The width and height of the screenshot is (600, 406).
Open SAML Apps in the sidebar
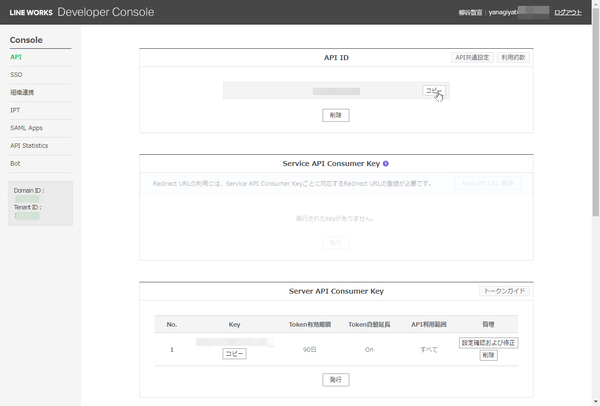coord(26,128)
